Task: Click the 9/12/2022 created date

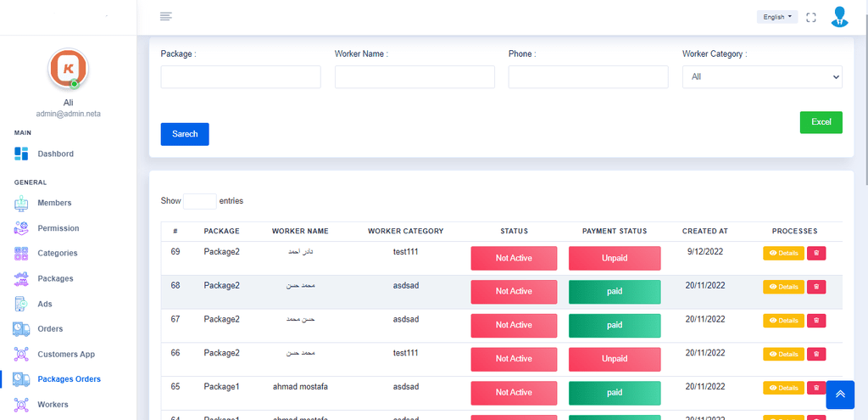Action: pyautogui.click(x=705, y=251)
